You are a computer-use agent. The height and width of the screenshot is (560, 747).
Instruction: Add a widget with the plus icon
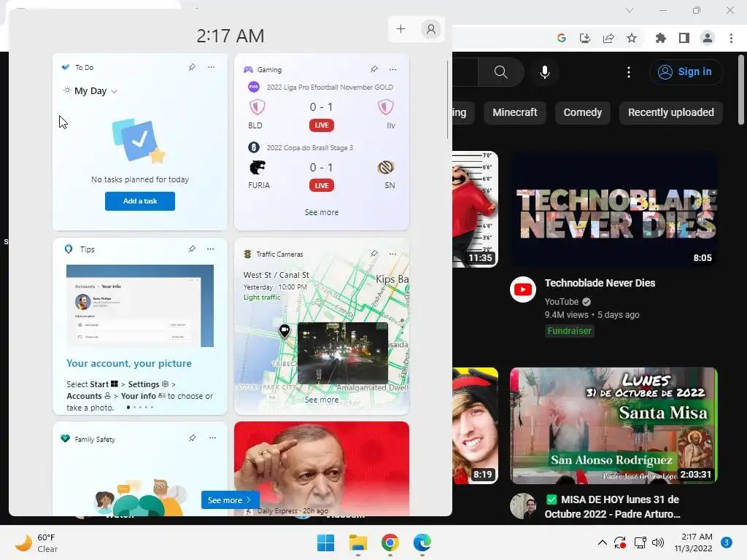pos(400,29)
